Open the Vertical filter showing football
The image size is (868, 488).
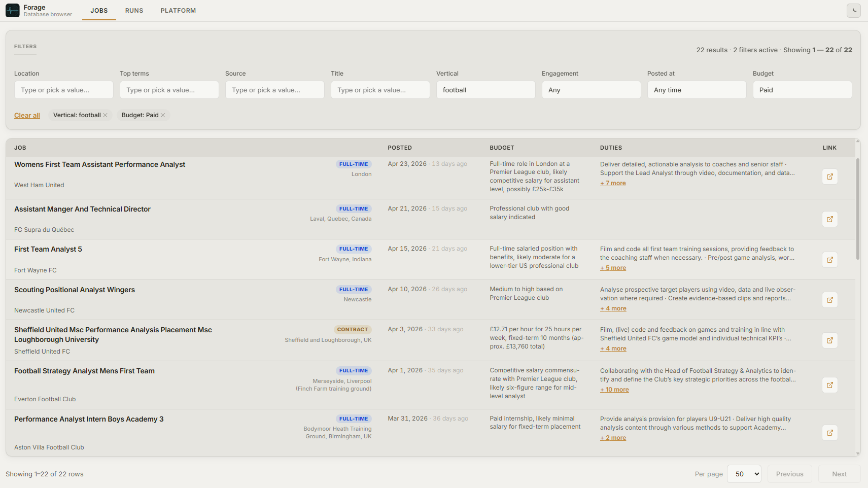[x=486, y=90]
